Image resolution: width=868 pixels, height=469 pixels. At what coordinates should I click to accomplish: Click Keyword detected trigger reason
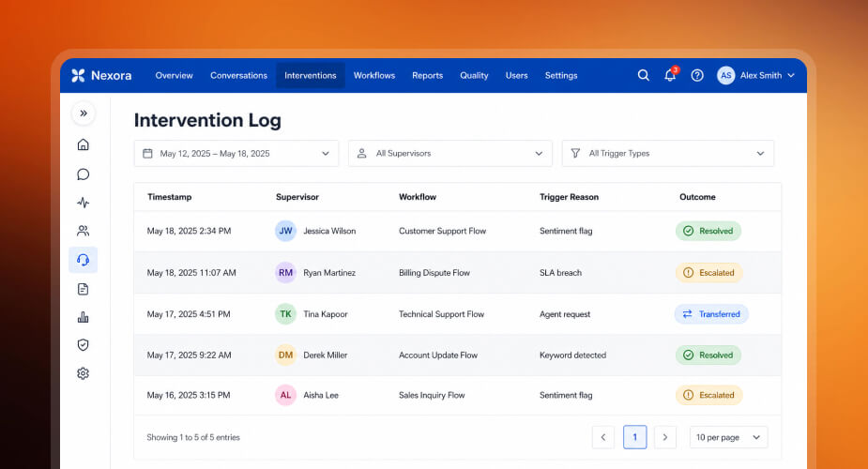point(572,356)
